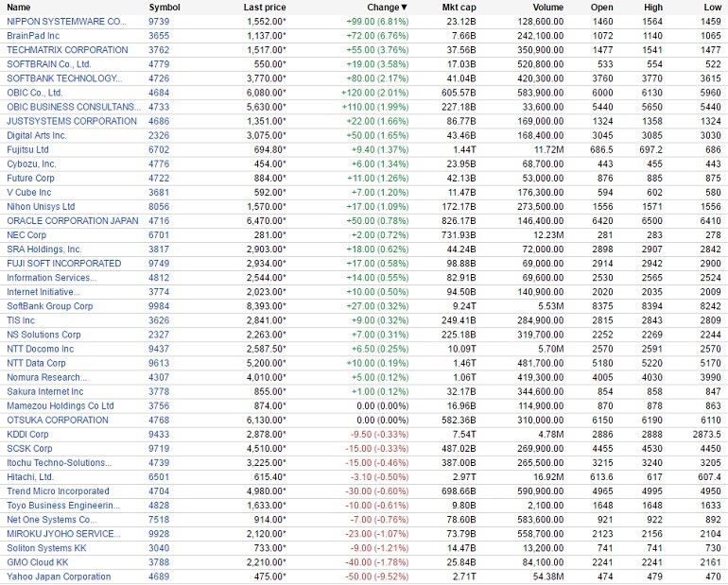
Task: Open ORACLE CORPORATION JAPAN link
Action: point(73,221)
